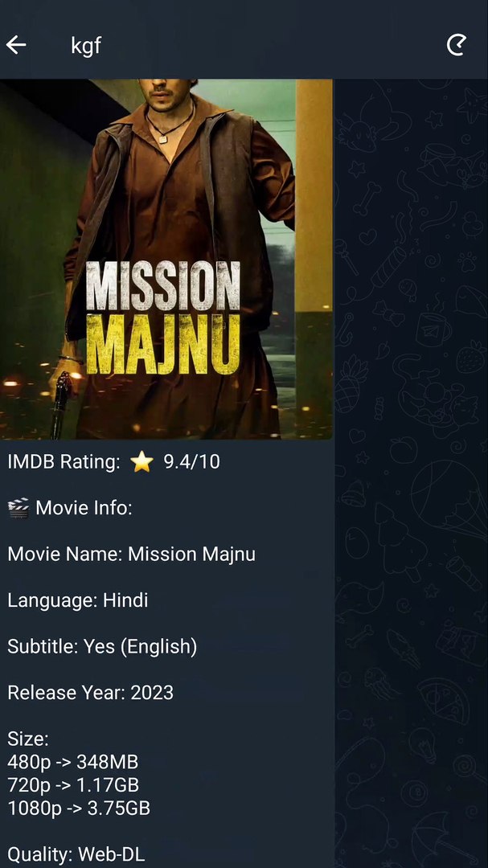Image resolution: width=488 pixels, height=868 pixels.
Task: Tap the Release Year: 2023 line
Action: pyautogui.click(x=90, y=693)
